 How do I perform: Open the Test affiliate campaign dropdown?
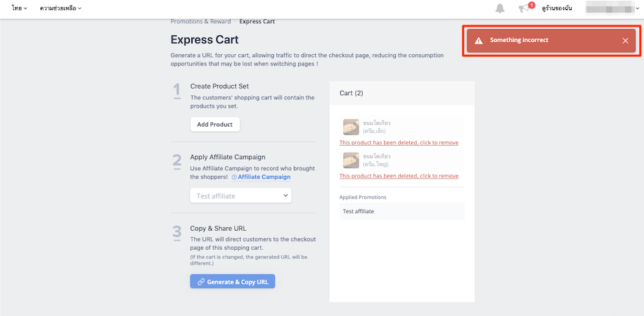pos(240,196)
